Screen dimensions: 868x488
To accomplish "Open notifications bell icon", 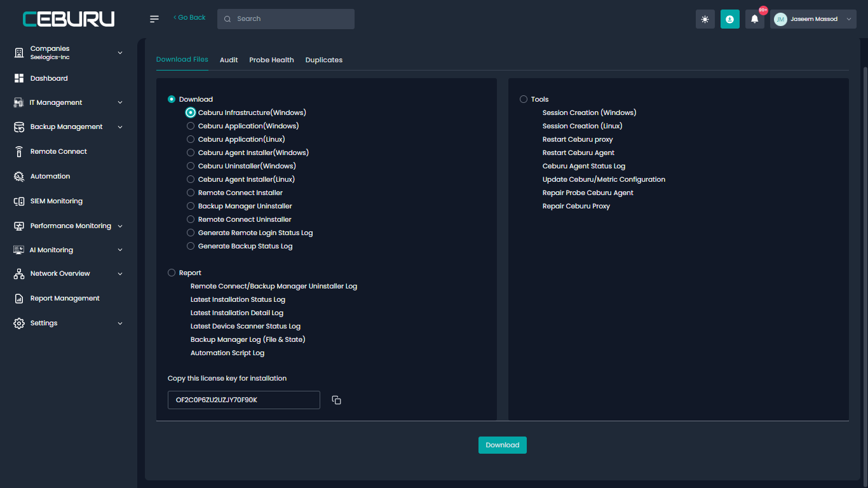I will click(755, 19).
